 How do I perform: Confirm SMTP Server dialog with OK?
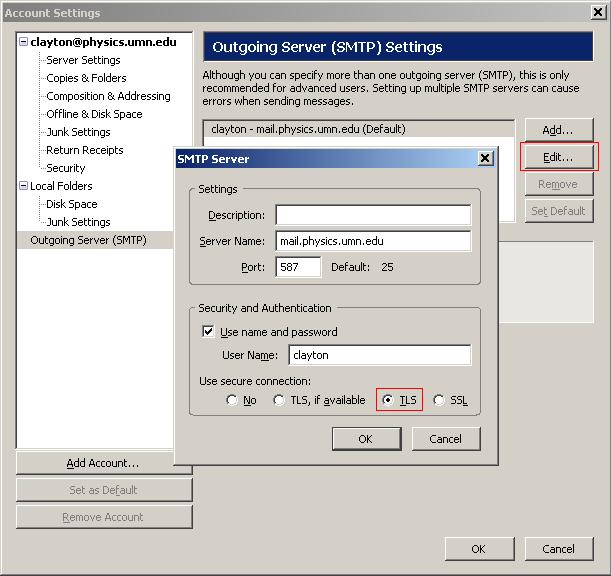tap(366, 439)
